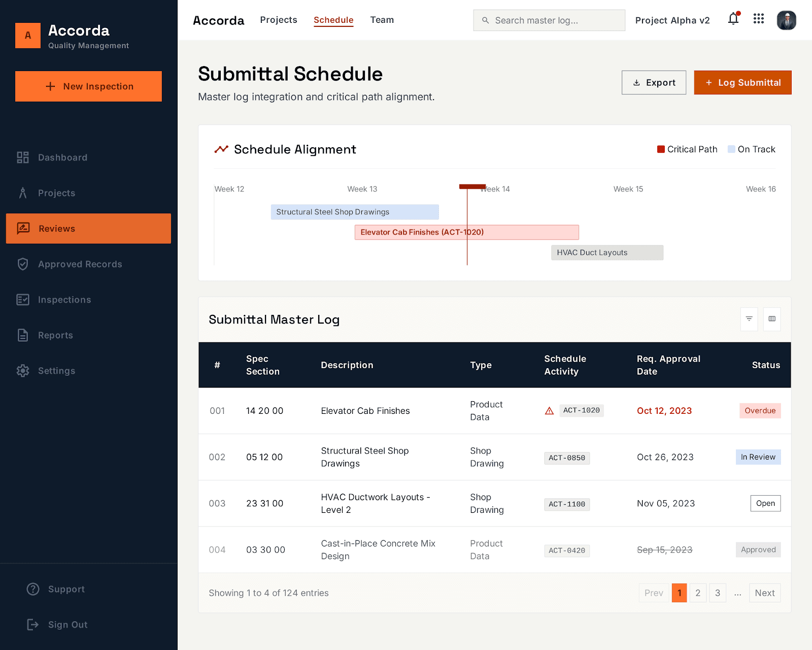
Task: Click the Support help icon
Action: pos(33,589)
